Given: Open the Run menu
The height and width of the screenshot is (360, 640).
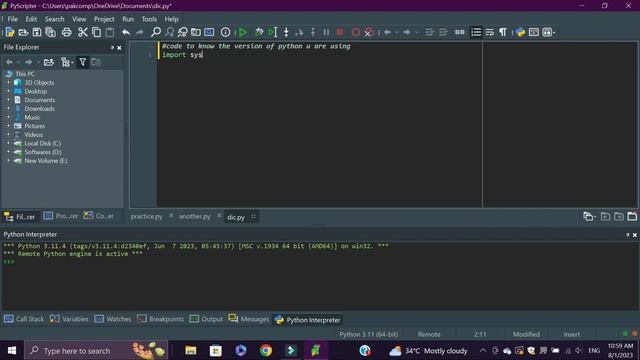Looking at the screenshot, I should pyautogui.click(x=128, y=19).
